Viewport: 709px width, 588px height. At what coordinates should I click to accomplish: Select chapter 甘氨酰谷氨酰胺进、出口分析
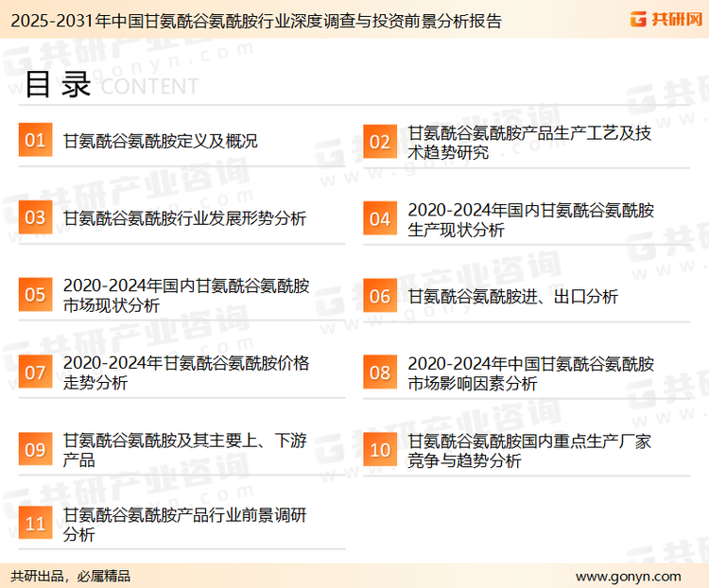512,297
